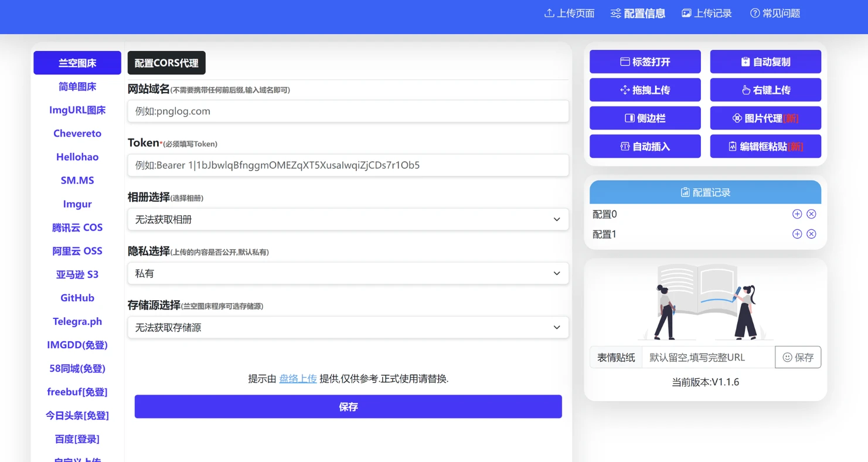Click the plus icon next to 配置1
The height and width of the screenshot is (462, 868).
(x=796, y=234)
